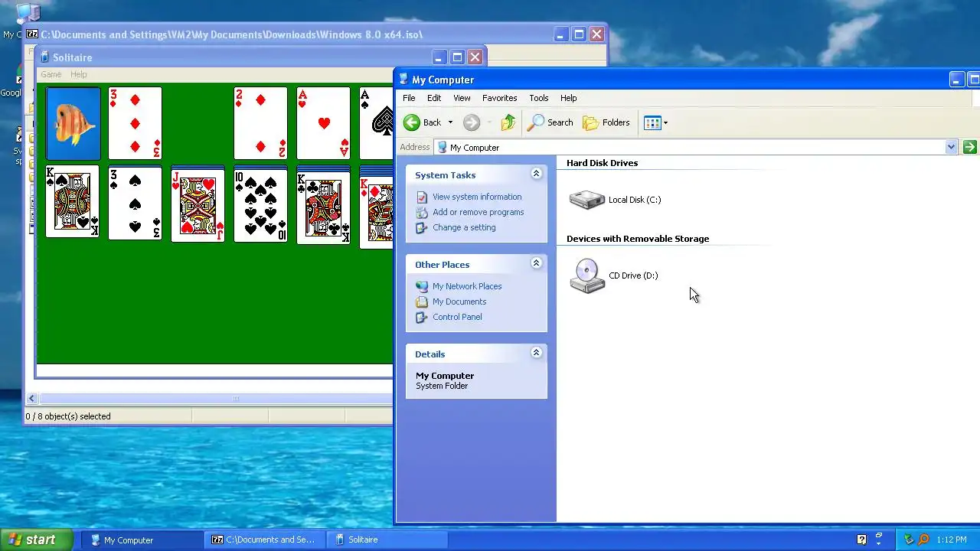Click the 2 of diamonds foundation card
The width and height of the screenshot is (980, 551).
[260, 123]
